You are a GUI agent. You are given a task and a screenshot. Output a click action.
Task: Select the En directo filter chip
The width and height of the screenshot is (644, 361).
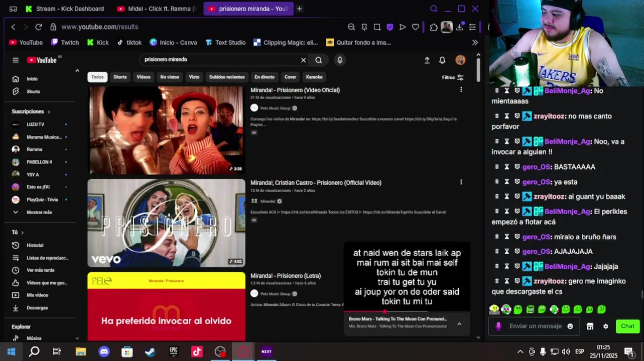click(x=265, y=77)
